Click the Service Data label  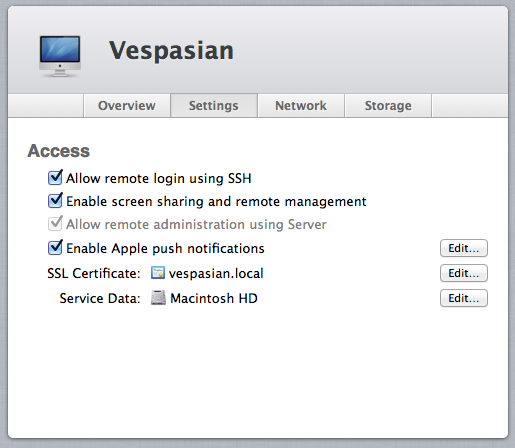[x=100, y=298]
